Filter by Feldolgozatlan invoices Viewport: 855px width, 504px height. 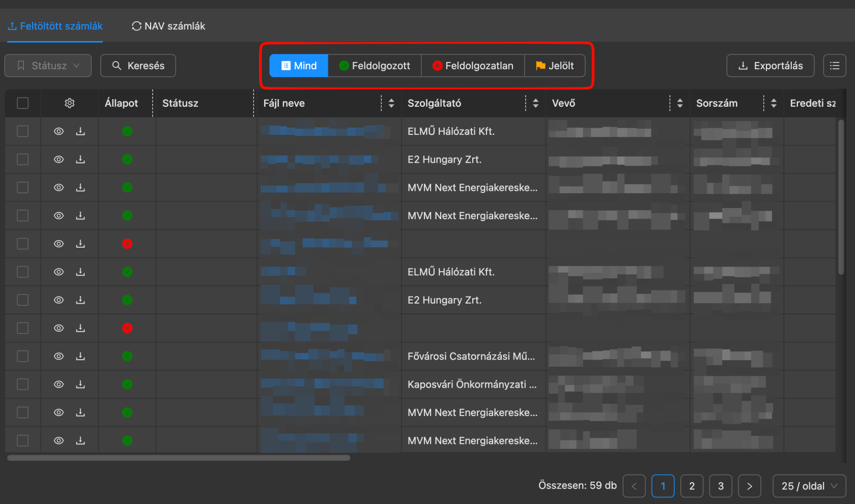click(x=473, y=66)
